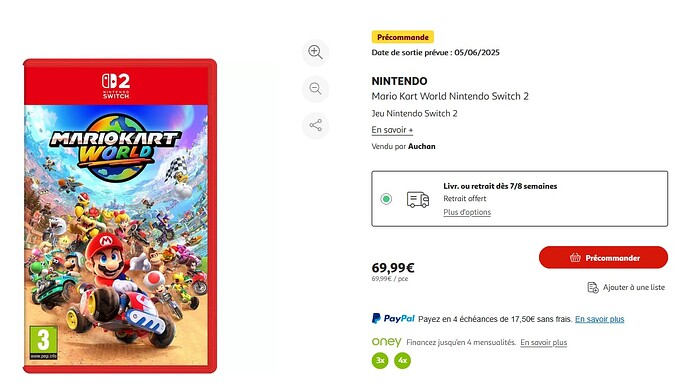Select the 3x Oney installment option
Screen dimensions: 690x391
pyautogui.click(x=380, y=361)
